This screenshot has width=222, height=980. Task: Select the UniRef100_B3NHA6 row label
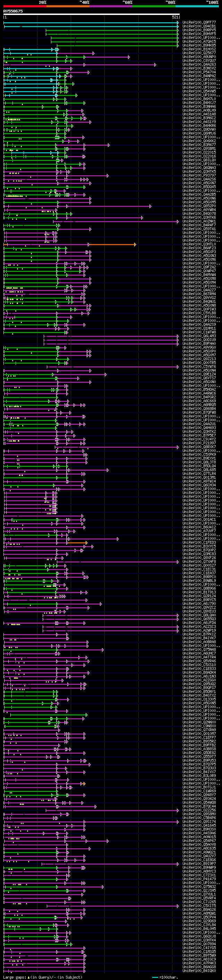[x=199, y=106]
